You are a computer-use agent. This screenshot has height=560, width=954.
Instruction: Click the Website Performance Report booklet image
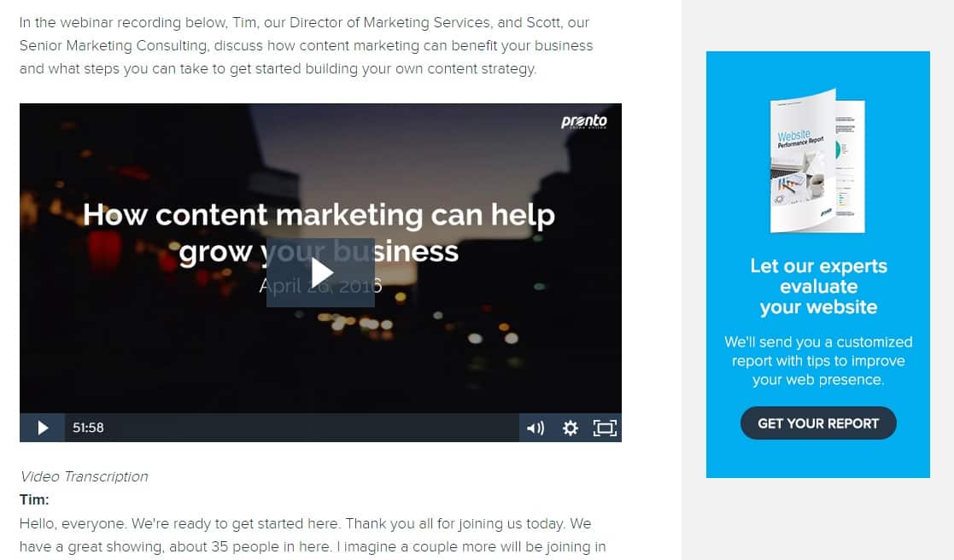pyautogui.click(x=817, y=161)
